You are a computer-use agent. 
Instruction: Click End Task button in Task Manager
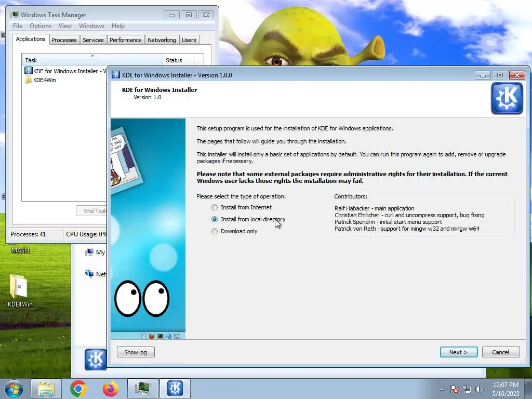(x=91, y=211)
